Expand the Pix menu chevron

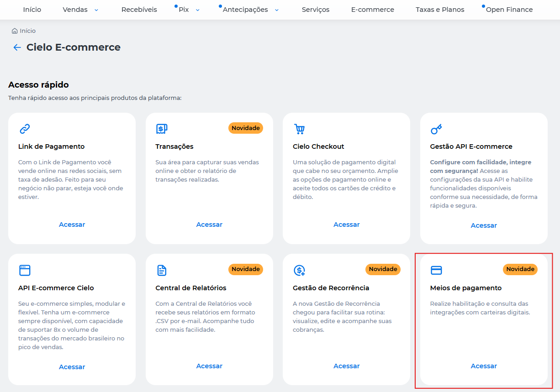pyautogui.click(x=197, y=10)
